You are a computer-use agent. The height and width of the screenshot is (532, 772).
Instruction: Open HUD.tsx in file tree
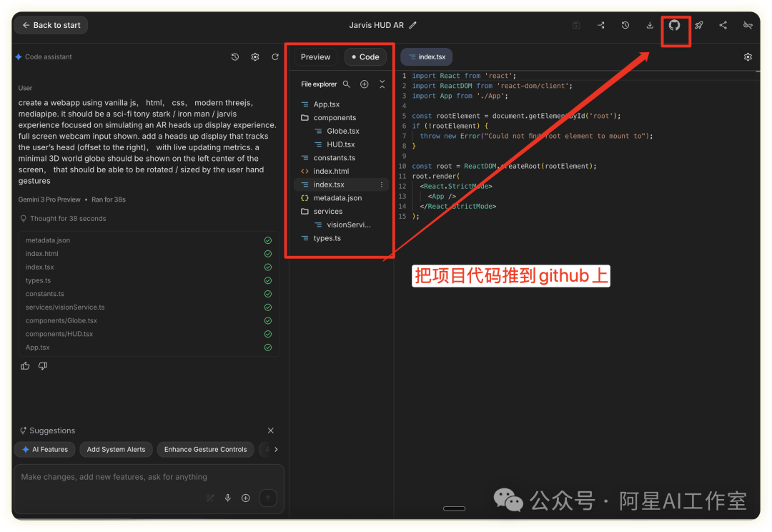[x=341, y=144]
